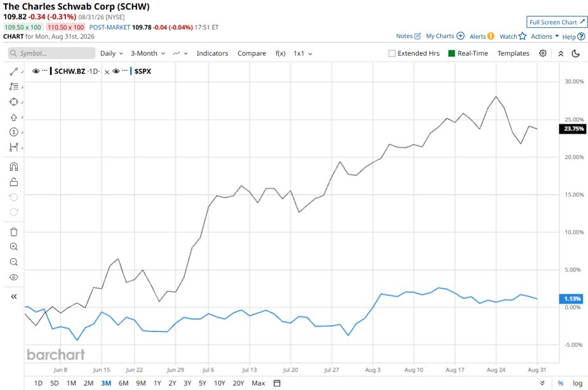Click the trash can delete drawings icon
The image size is (588, 390).
pos(14,232)
